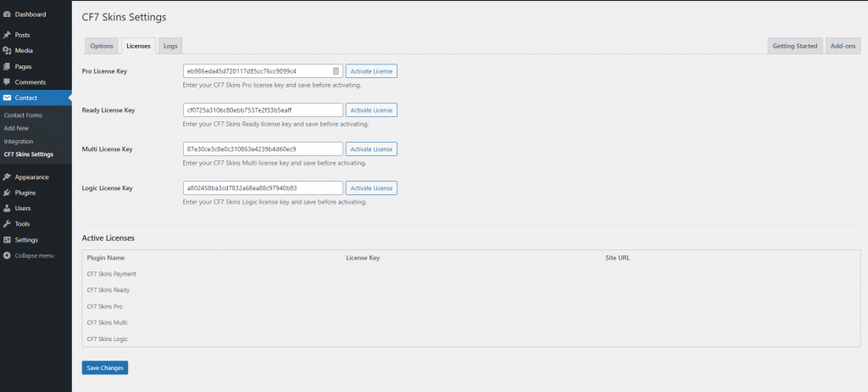Click the Tools wrench icon
Viewport: 868px width, 392px height.
coord(7,224)
